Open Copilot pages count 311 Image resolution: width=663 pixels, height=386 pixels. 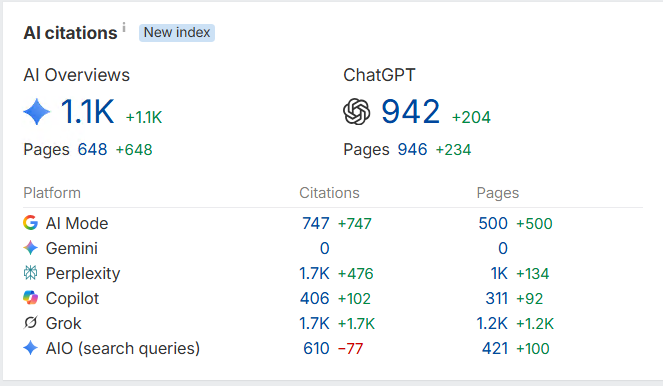coord(496,298)
